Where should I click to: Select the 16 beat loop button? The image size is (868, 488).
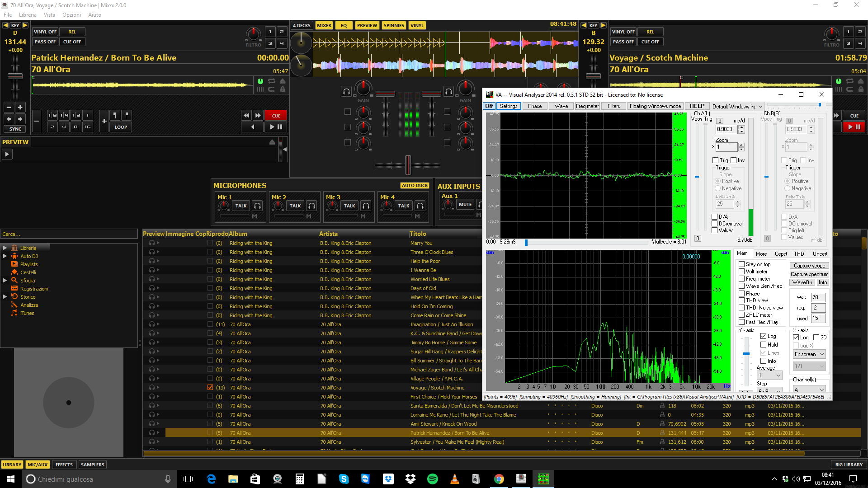pos(87,127)
